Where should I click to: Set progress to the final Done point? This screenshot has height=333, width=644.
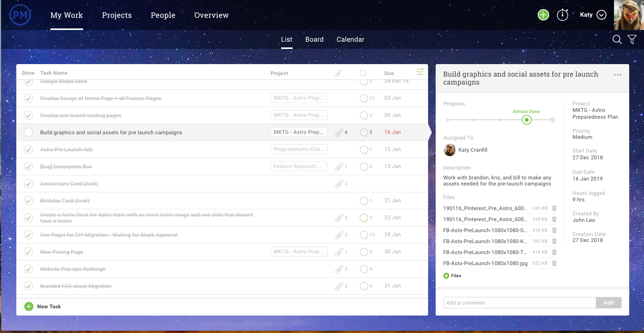pos(553,120)
